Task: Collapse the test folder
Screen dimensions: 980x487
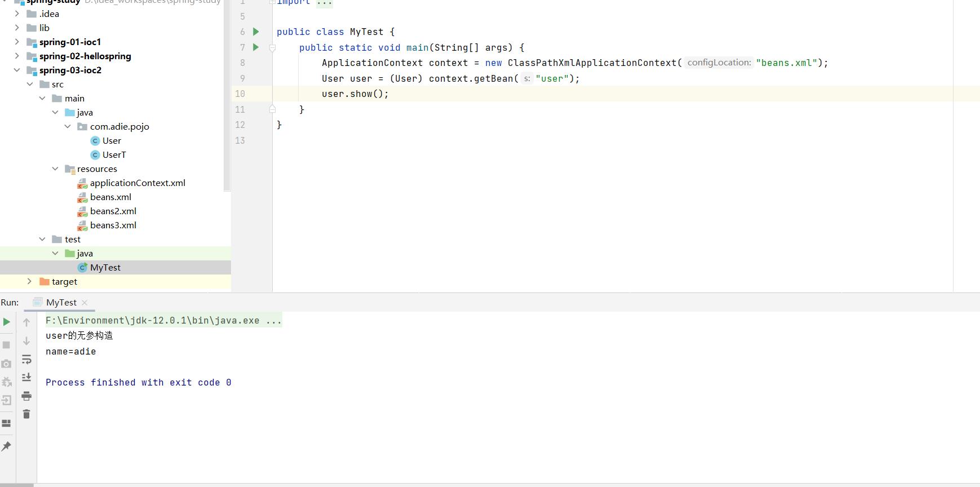Action: pos(42,239)
